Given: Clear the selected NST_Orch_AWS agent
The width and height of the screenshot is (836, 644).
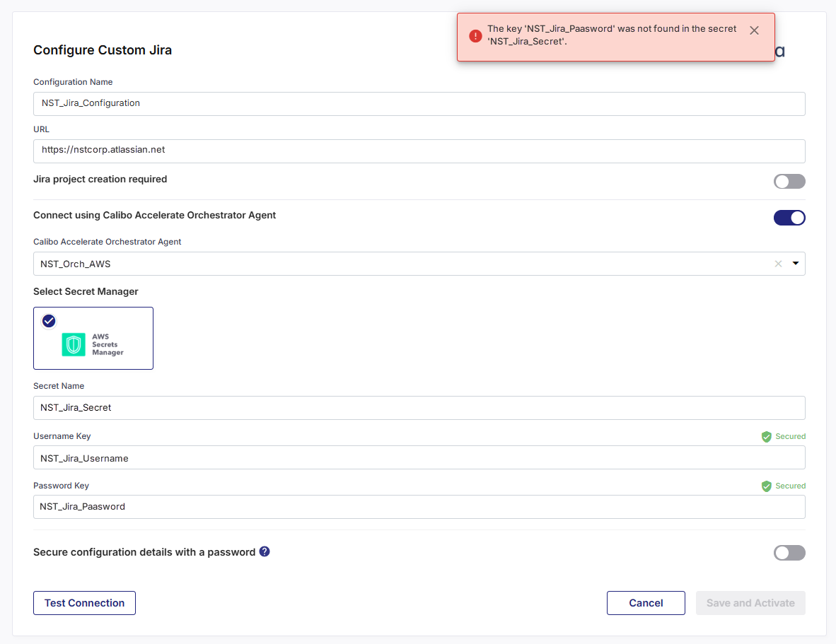Looking at the screenshot, I should 778,263.
